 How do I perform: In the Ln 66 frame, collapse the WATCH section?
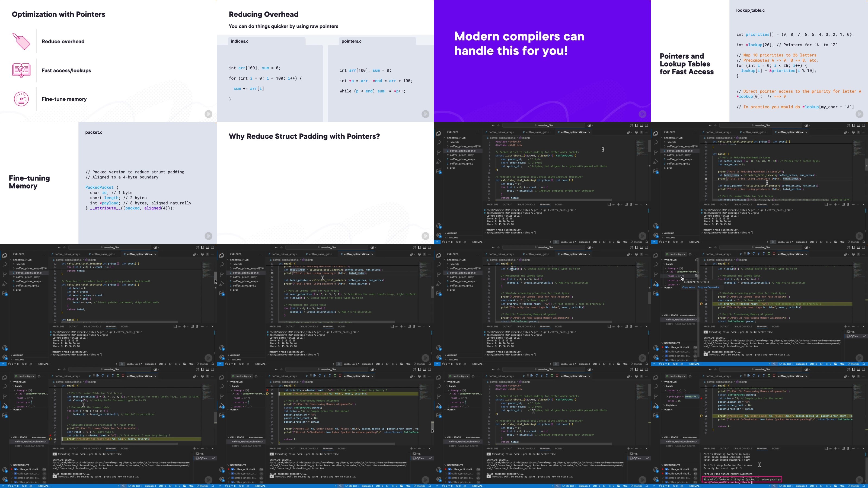(667, 410)
